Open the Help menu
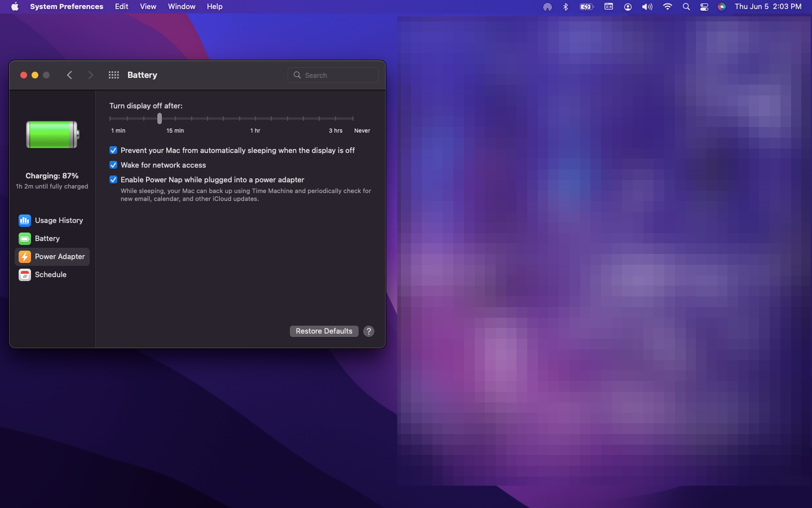Screen dimensions: 812x508 (215, 7)
